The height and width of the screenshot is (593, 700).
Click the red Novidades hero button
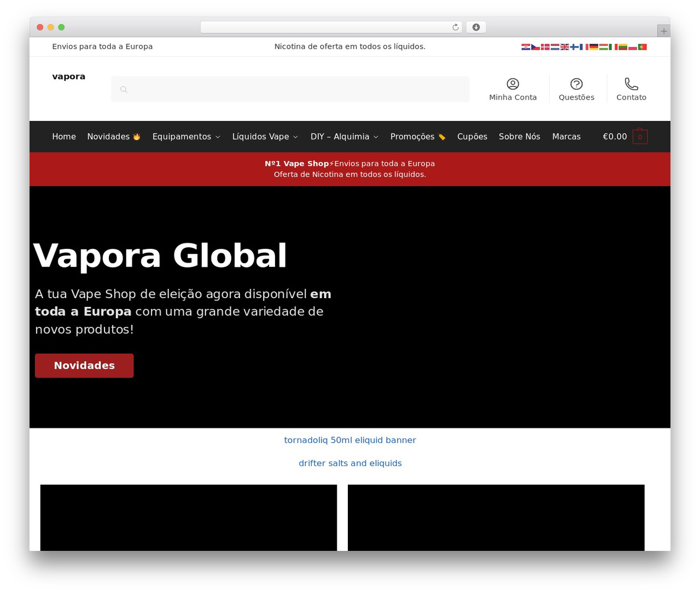point(84,365)
